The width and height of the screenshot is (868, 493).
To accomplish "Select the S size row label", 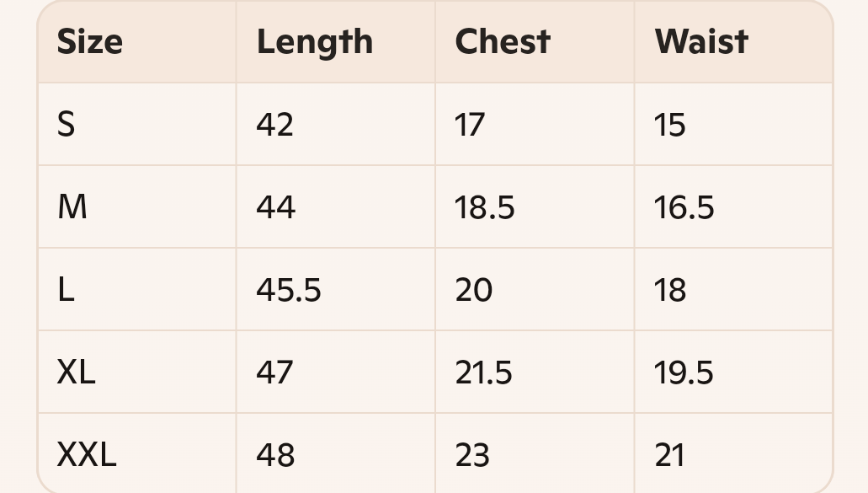I will 66,125.
